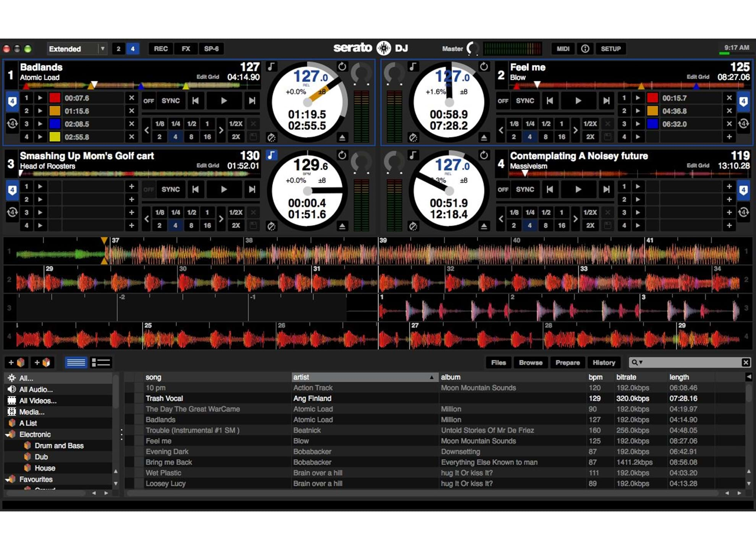Screen dimensions: 756x550
Task: Toggle SYNC on deck 2
Action: coord(525,101)
